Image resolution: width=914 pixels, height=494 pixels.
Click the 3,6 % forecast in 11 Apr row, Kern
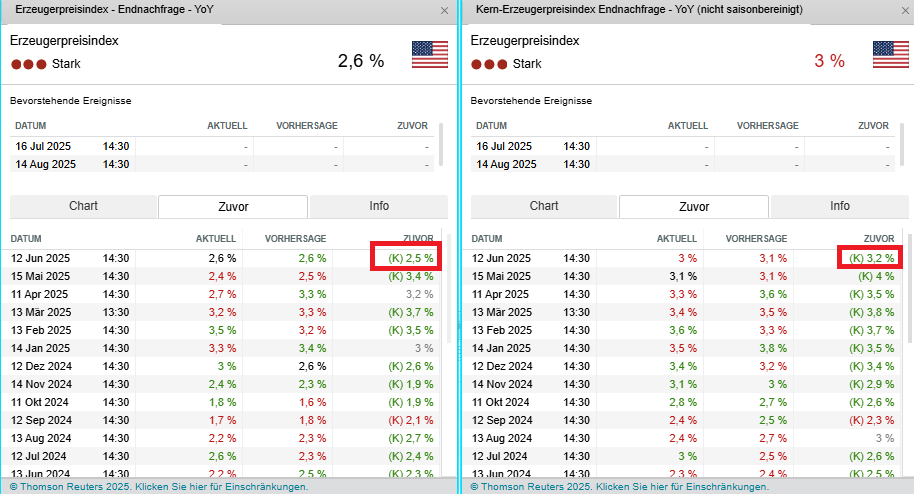[773, 295]
